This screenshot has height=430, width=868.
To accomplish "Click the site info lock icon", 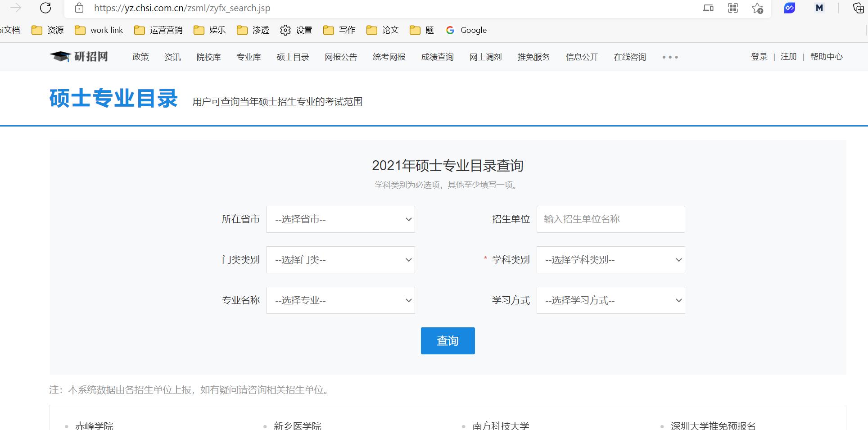I will click(79, 8).
